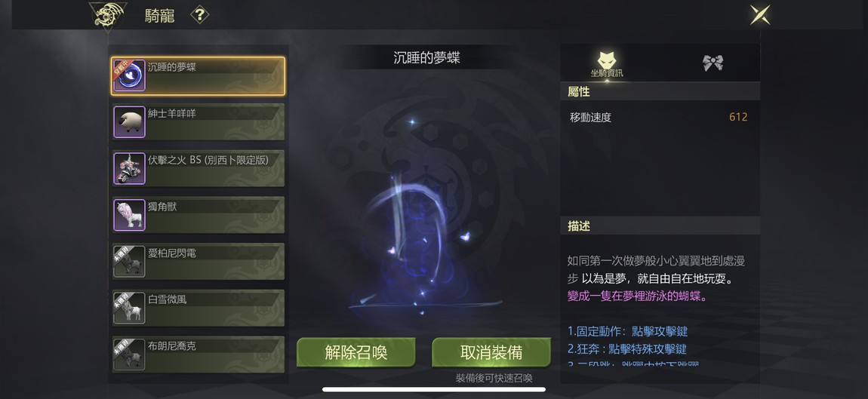Screen dimensions: 868x399
Task: Choose the 伏擊之火 BS motorcycle icon
Action: coord(130,168)
